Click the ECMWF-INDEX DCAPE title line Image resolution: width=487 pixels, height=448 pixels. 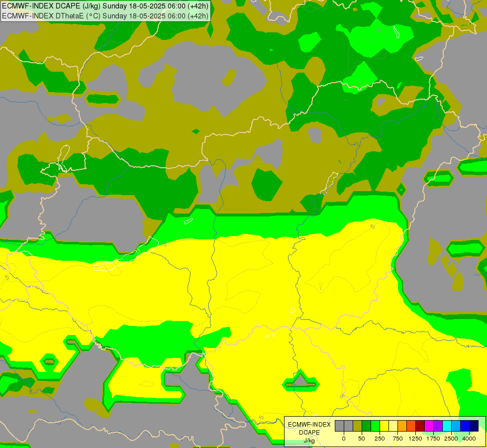[x=105, y=6]
